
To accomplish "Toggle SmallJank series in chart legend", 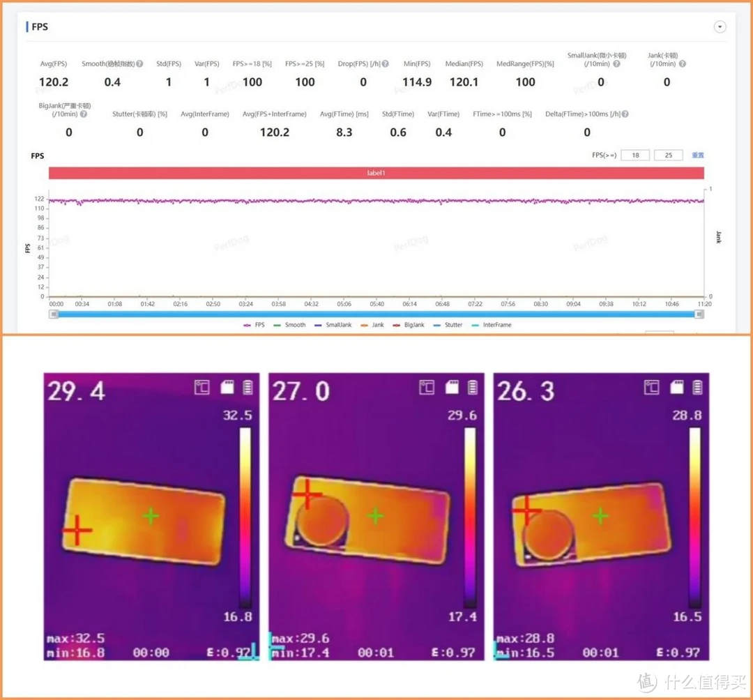I will point(332,325).
